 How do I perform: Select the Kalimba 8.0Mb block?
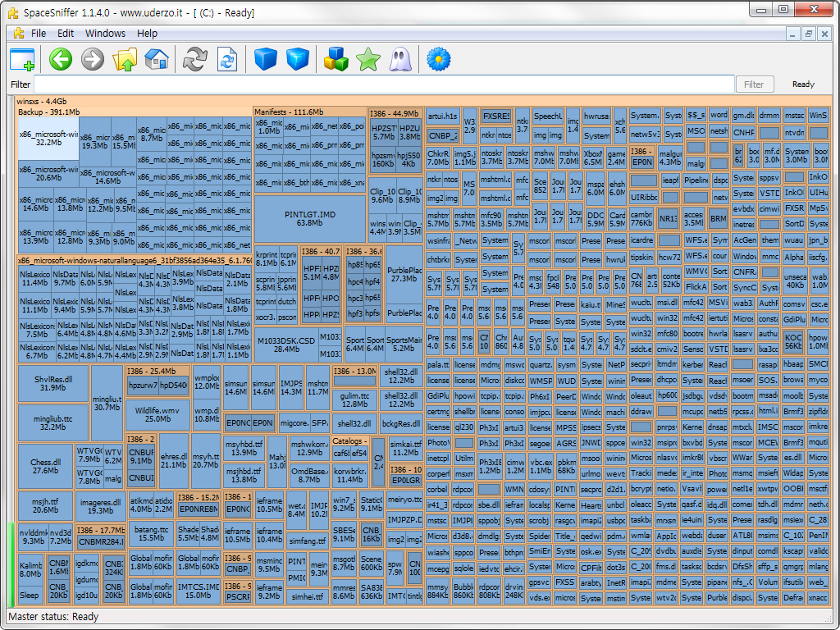[x=30, y=569]
